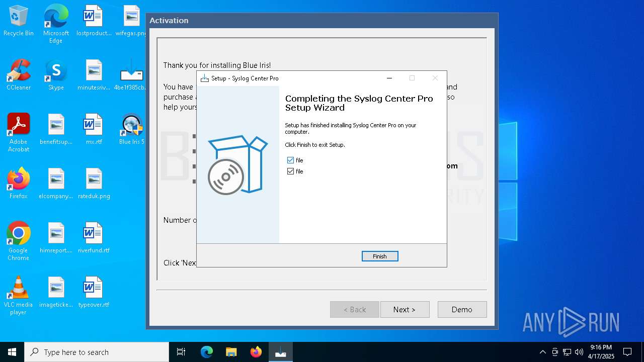Select the Skype desktop shortcut

click(56, 75)
